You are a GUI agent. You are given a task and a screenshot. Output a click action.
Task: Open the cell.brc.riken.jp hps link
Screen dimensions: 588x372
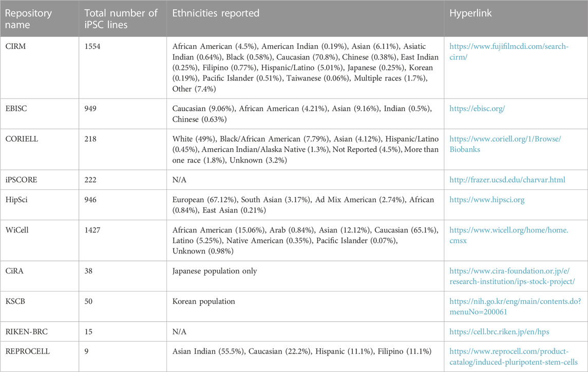coord(499,332)
